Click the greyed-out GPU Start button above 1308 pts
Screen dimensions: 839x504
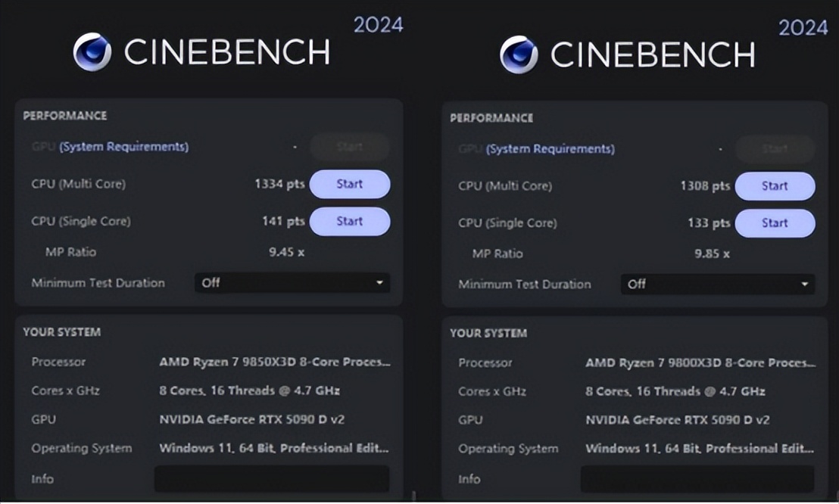(775, 149)
